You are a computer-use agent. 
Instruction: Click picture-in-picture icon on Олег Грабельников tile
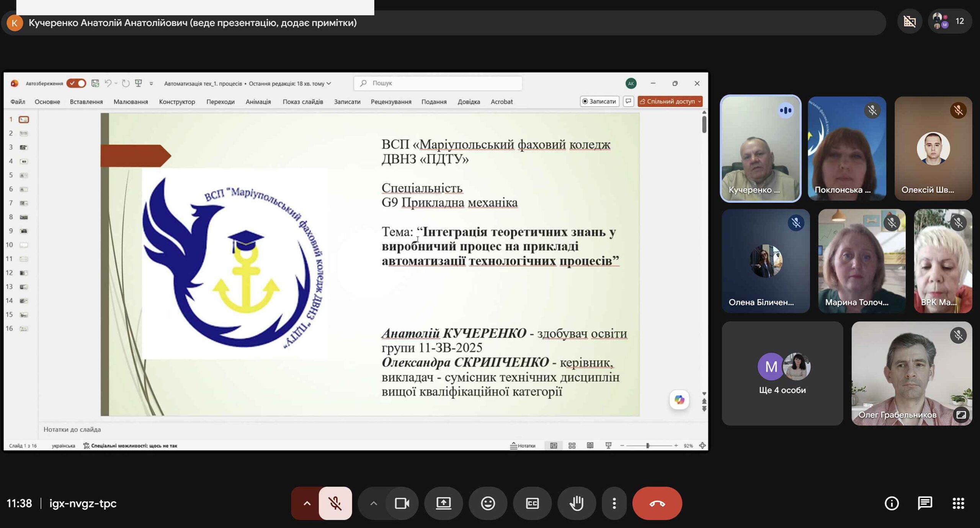point(961,415)
